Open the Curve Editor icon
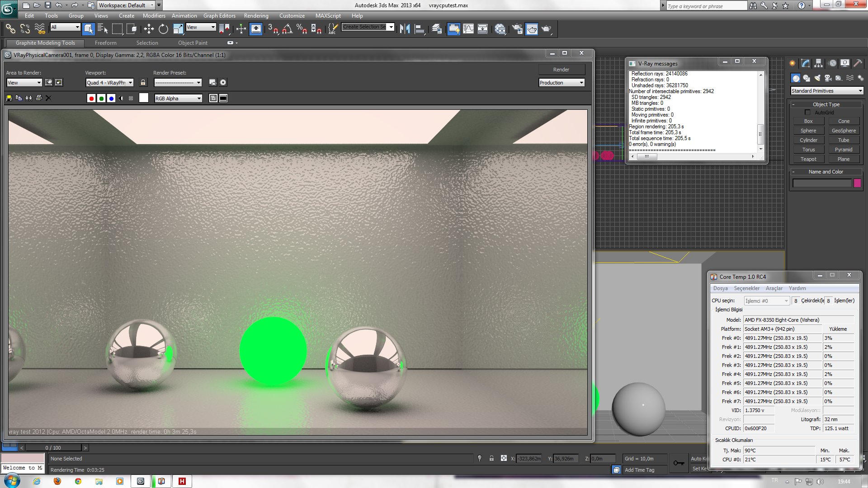This screenshot has height=488, width=868. [x=468, y=29]
